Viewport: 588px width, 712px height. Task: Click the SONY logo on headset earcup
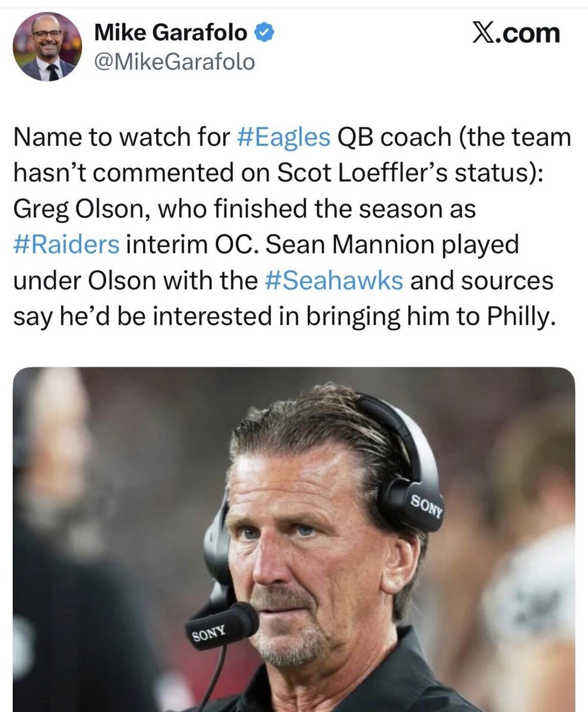(427, 506)
